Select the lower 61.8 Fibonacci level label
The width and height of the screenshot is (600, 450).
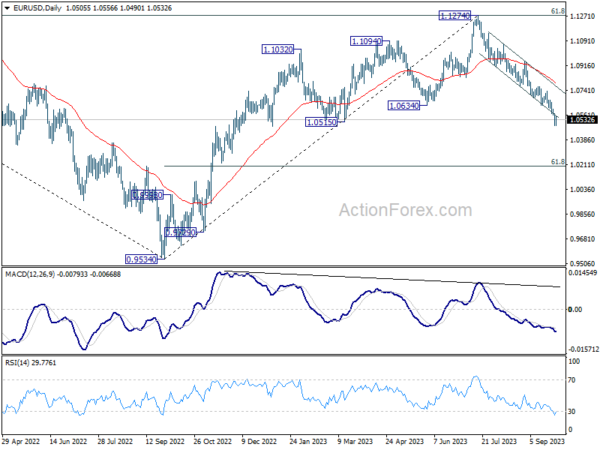pos(558,162)
